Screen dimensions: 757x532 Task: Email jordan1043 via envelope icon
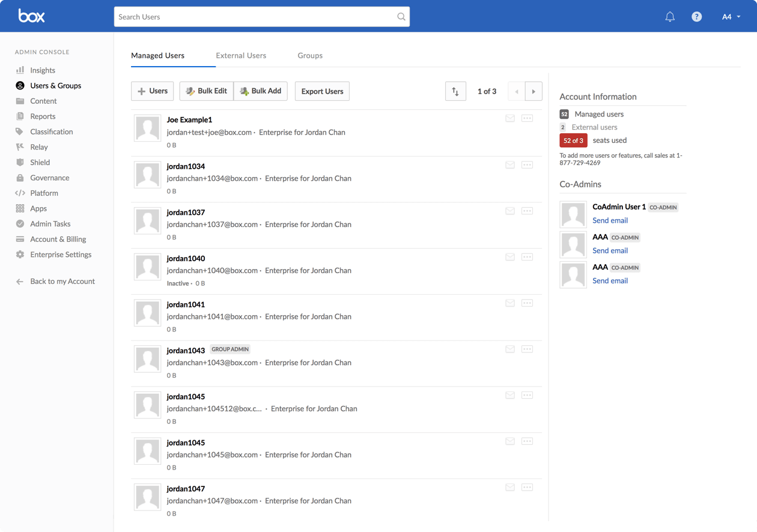tap(510, 349)
